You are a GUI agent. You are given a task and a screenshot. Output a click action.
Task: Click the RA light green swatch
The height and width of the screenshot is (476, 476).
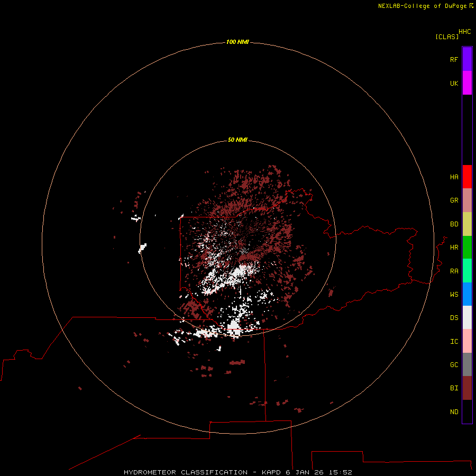(x=467, y=271)
